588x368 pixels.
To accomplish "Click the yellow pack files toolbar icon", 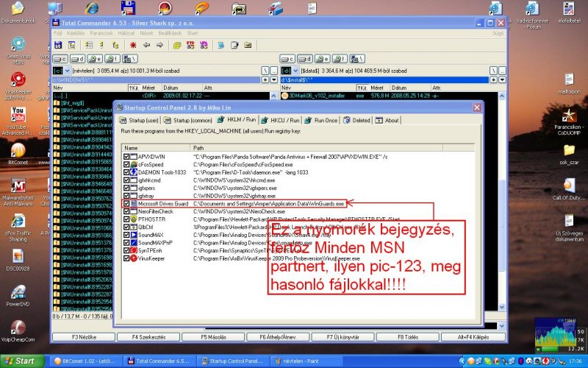I will coord(177,46).
